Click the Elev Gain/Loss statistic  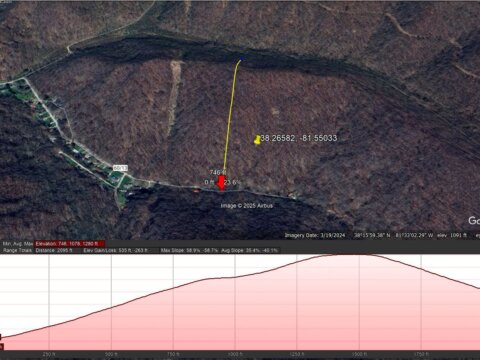115,250
